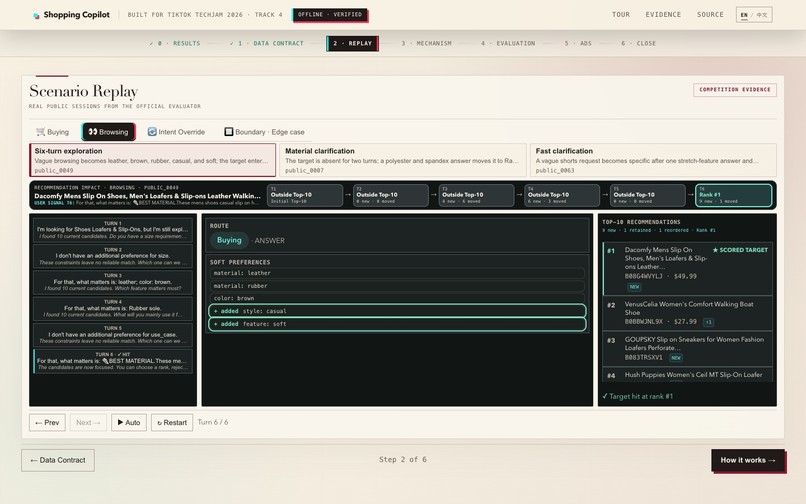The height and width of the screenshot is (504, 806).
Task: Click the SCORED TARGET star icon
Action: [715, 250]
